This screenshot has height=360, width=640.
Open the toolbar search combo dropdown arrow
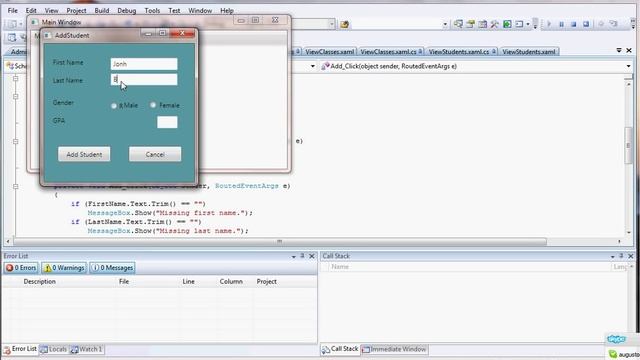pyautogui.click(x=445, y=24)
